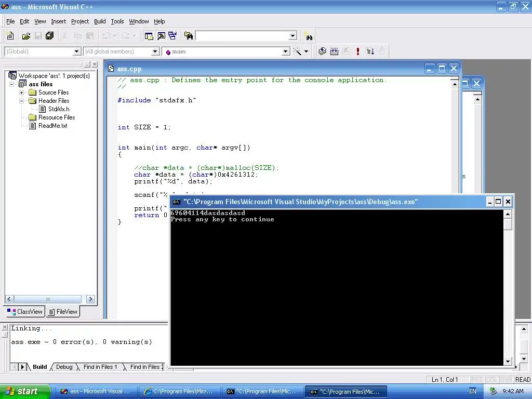Open the Insert menu
Screen dimensions: 532x399
[58, 21]
